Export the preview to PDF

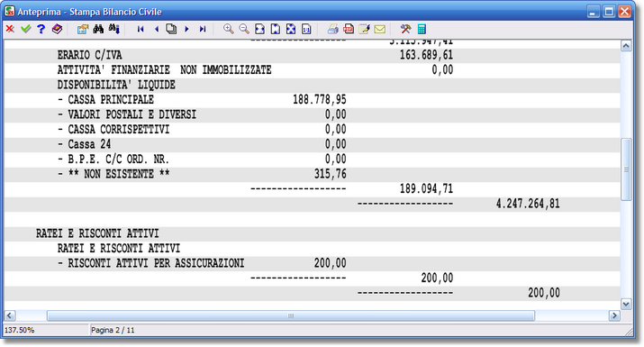(x=349, y=29)
